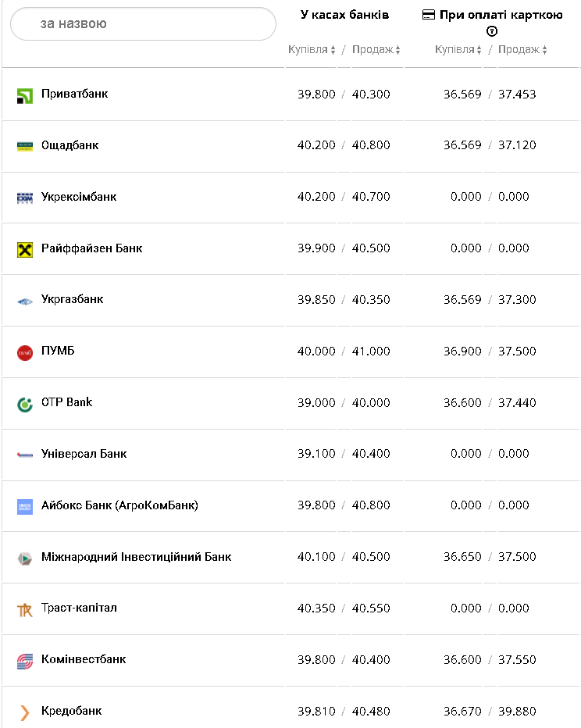Image resolution: width=581 pixels, height=728 pixels.
Task: Click the 'У касах банків' column header
Action: coord(344,15)
